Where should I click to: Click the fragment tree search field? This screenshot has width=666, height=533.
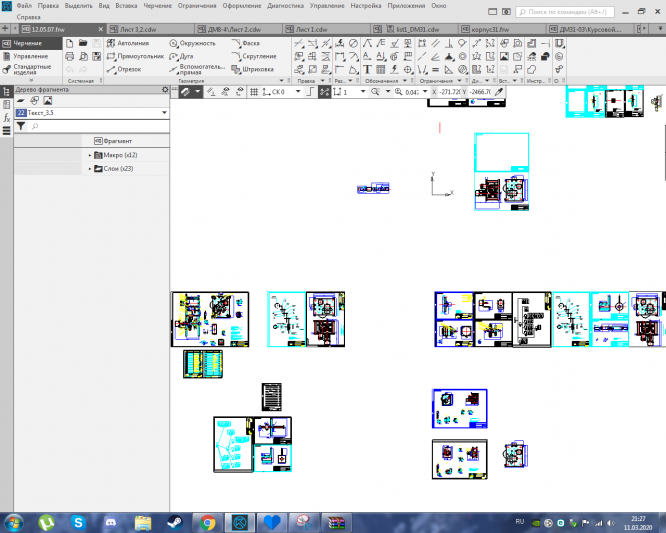99,126
